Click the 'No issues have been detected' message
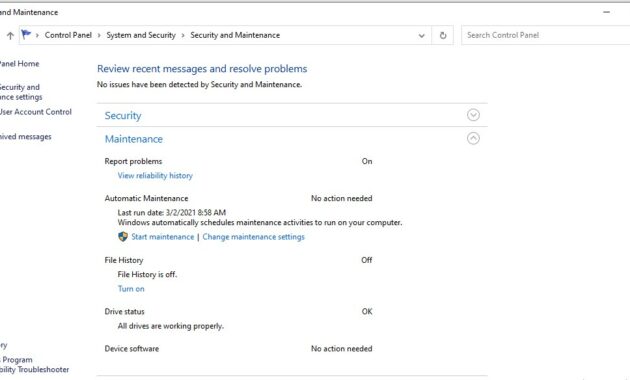Viewport: 630px width, 380px height. (199, 84)
